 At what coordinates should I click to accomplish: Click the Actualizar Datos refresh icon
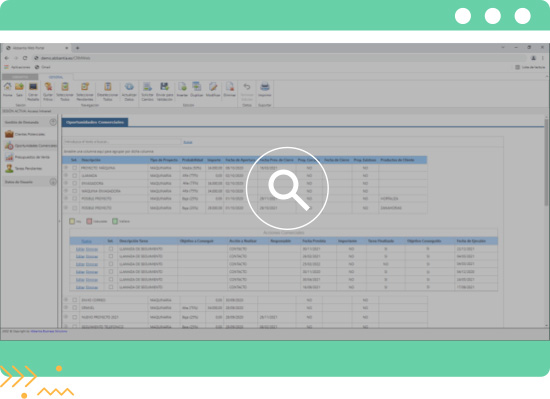coord(129,87)
